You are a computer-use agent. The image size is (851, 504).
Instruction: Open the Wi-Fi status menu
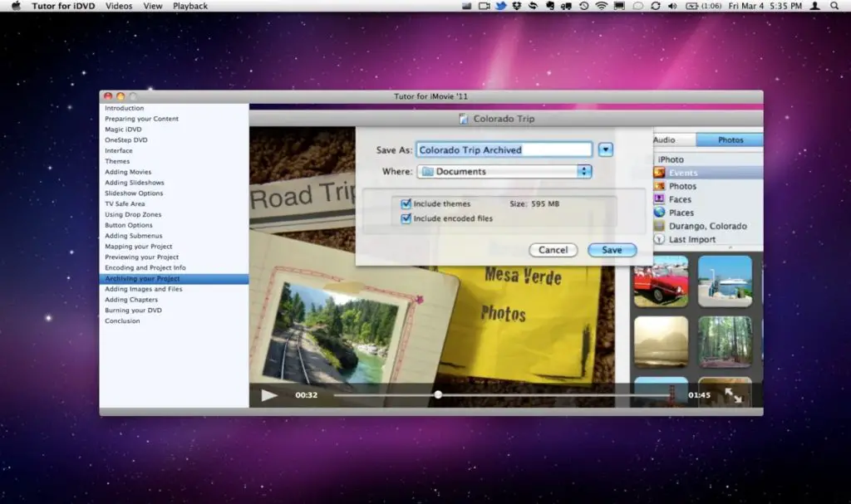pyautogui.click(x=602, y=6)
